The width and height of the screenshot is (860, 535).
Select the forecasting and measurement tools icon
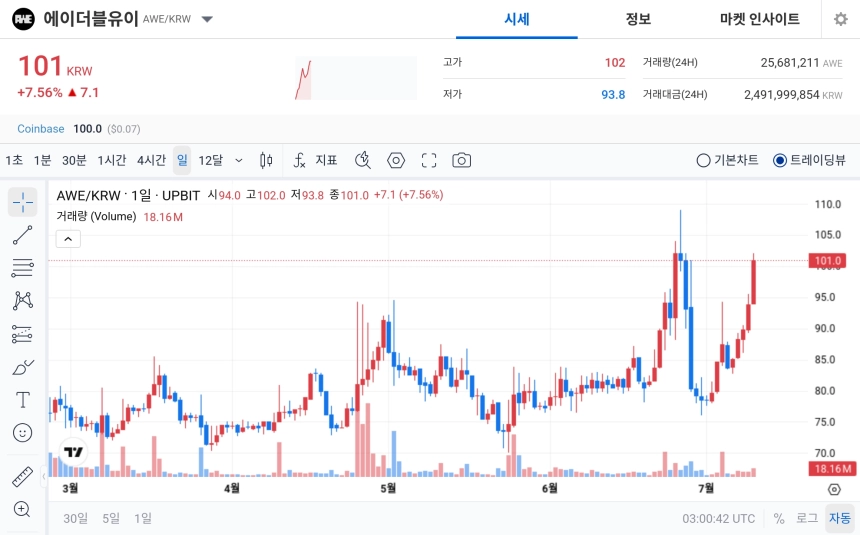(x=22, y=334)
